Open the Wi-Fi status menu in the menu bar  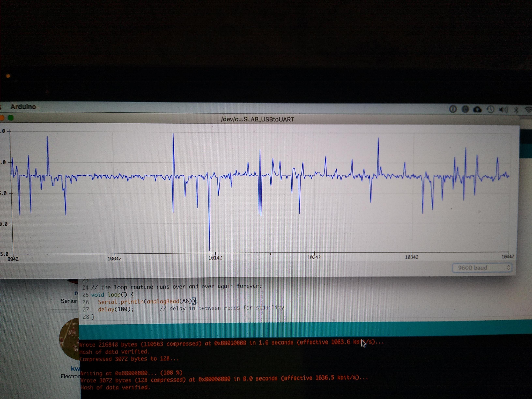[x=528, y=109]
